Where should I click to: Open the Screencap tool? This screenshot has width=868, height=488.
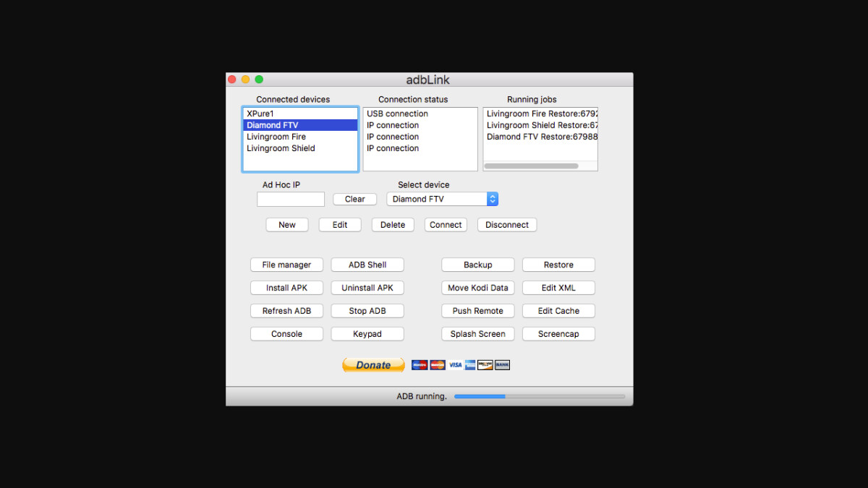pyautogui.click(x=558, y=334)
